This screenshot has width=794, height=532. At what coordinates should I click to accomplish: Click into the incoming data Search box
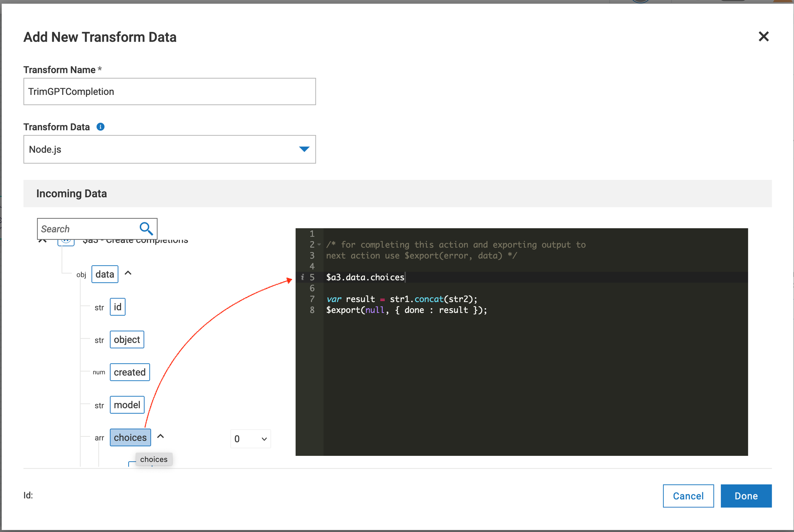pos(87,229)
